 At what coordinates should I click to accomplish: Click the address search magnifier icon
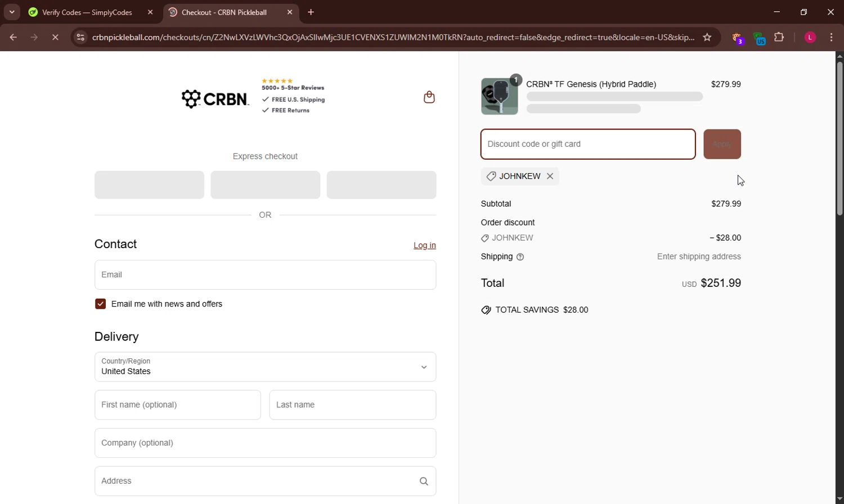424,481
